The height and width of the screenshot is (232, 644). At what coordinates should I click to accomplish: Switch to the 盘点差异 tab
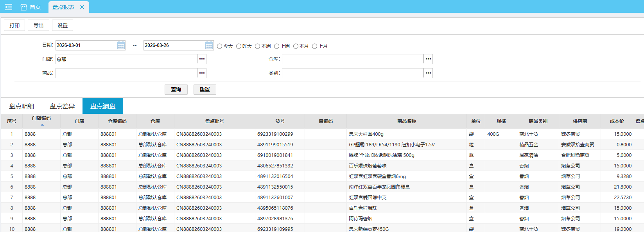[62, 106]
